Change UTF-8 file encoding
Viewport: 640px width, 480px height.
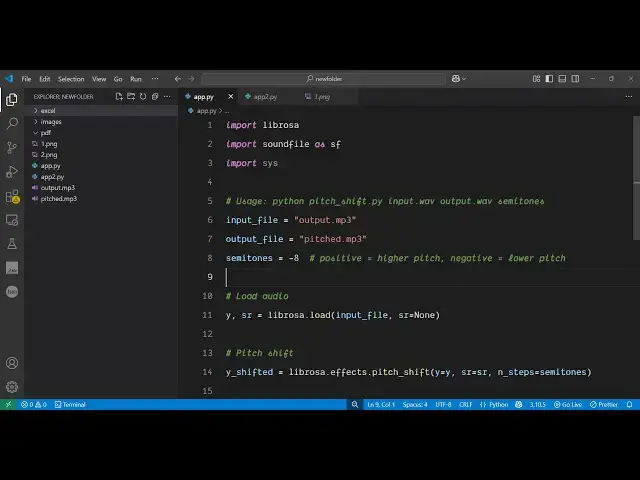coord(443,404)
